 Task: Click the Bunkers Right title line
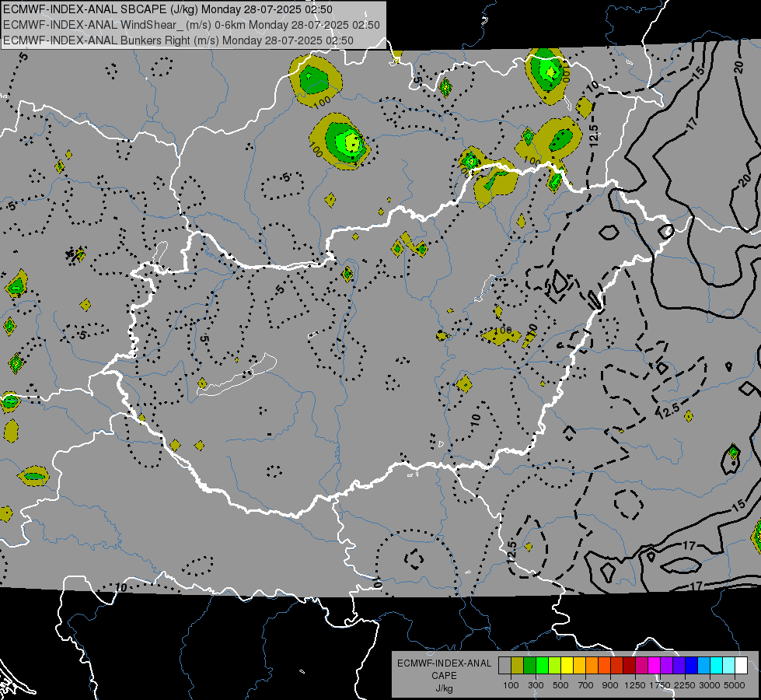coord(178,40)
